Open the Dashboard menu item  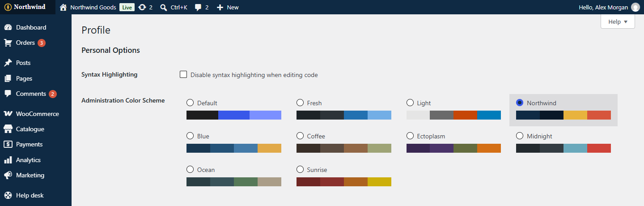(36, 27)
